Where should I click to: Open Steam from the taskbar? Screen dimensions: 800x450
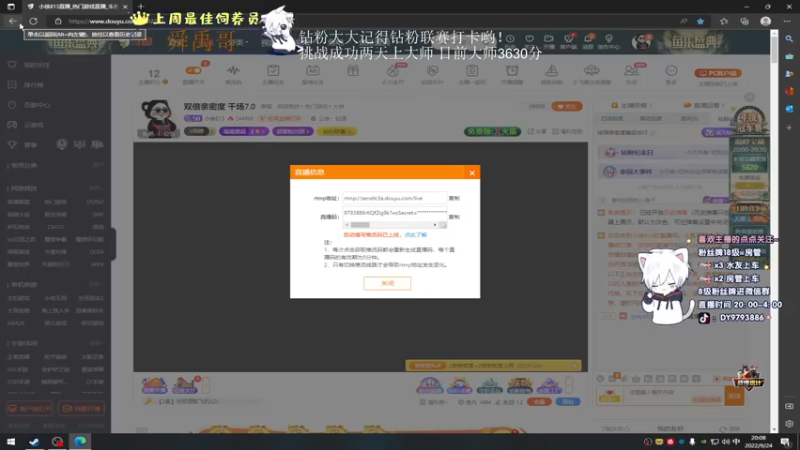34,442
